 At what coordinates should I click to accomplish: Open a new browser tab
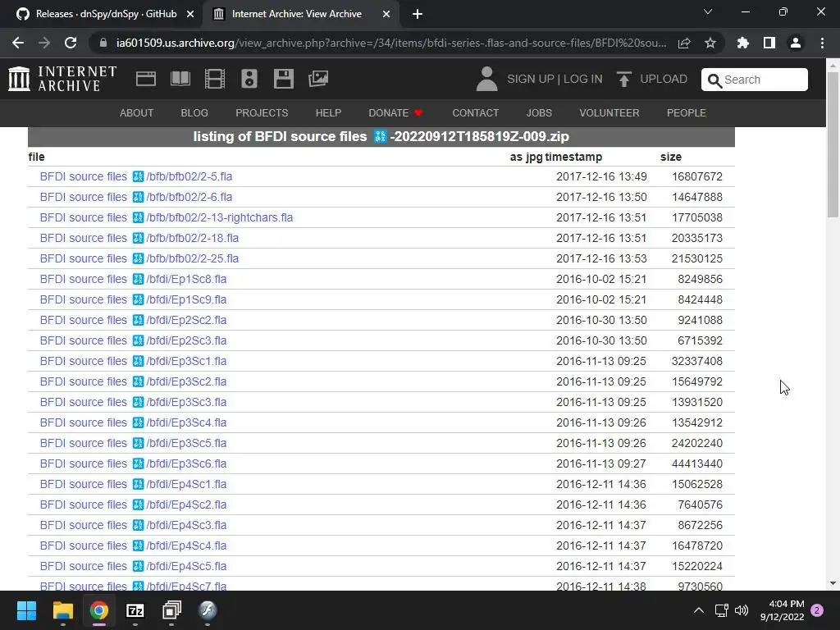(418, 14)
